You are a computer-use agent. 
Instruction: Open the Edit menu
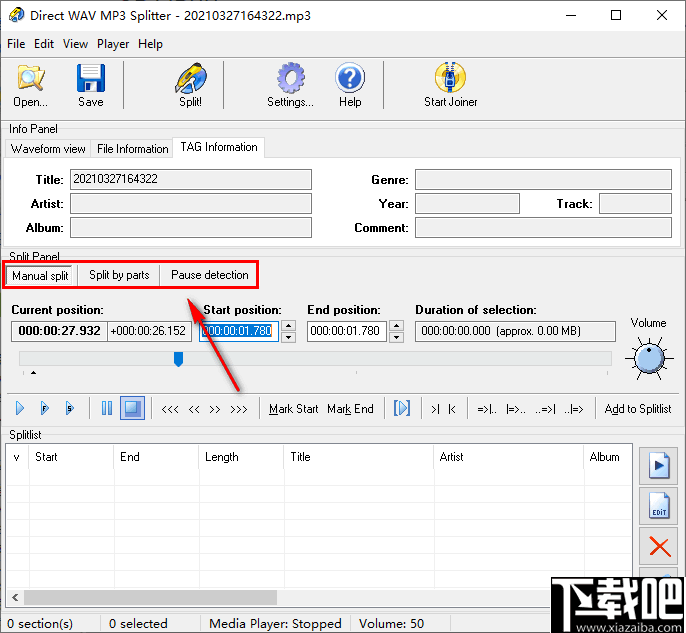[x=44, y=44]
